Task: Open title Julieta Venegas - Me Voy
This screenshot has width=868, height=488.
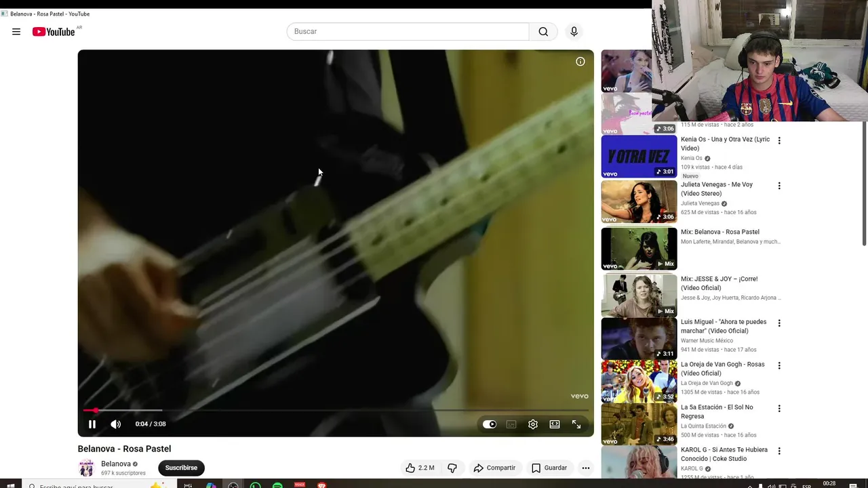Action: coord(717,188)
